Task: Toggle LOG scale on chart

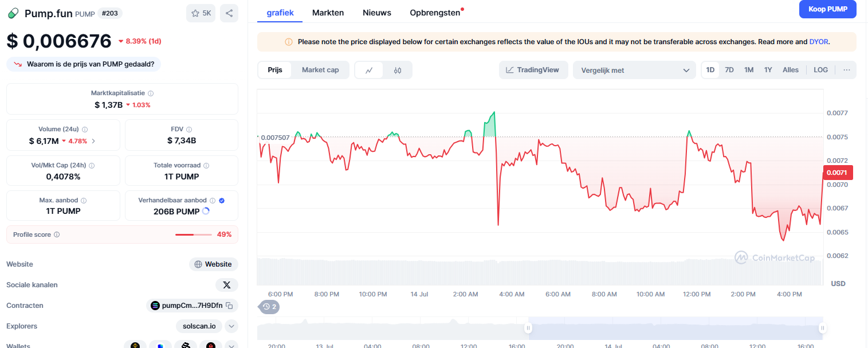Action: coord(821,70)
